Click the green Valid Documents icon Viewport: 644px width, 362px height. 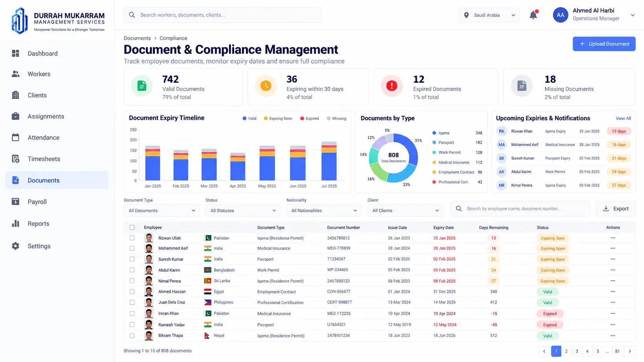142,86
